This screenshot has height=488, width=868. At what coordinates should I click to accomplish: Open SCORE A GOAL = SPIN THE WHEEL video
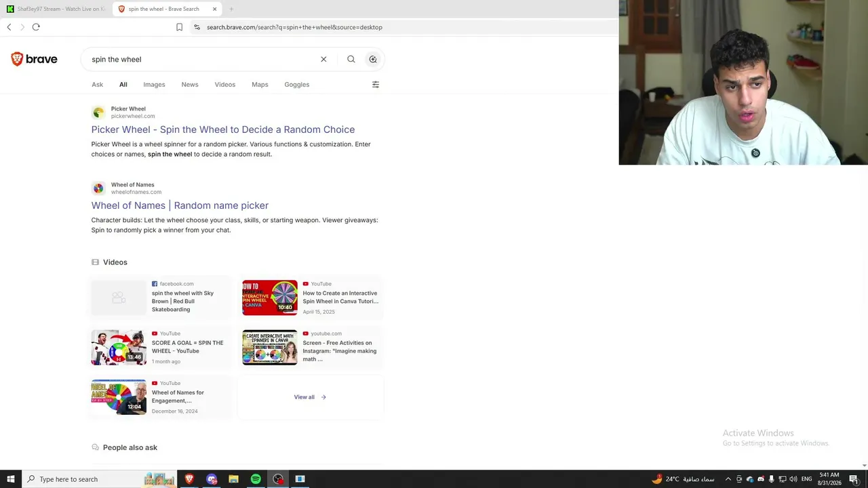coord(187,347)
